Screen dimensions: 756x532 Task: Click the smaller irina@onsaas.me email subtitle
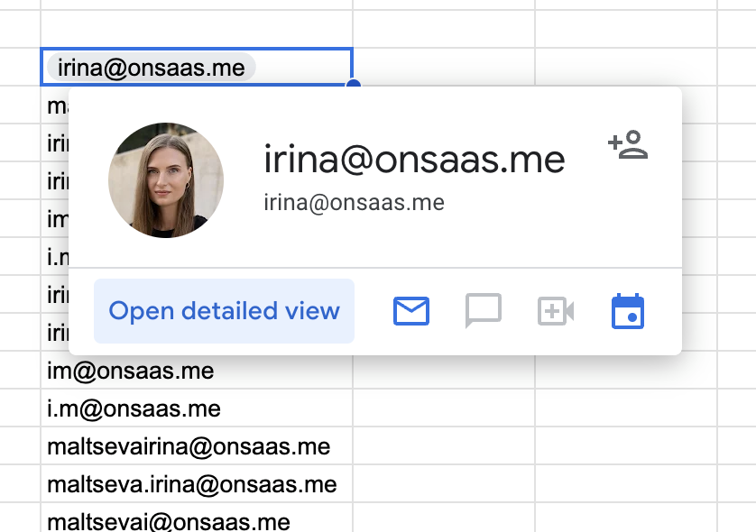(354, 202)
